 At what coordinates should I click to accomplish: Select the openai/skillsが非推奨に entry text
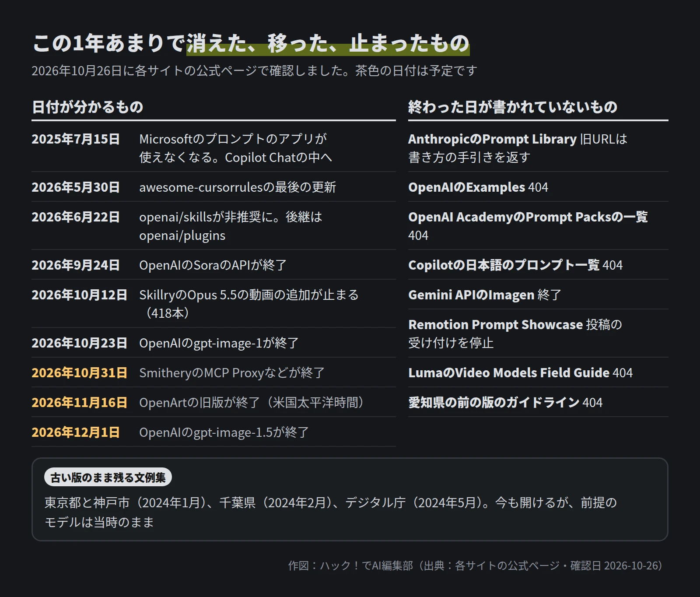(x=231, y=226)
